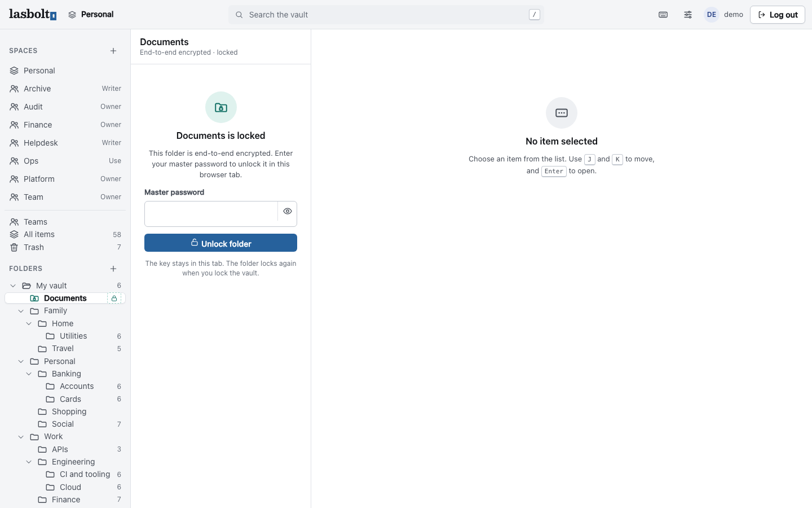Collapse the Work folder chevron
812x508 pixels.
click(x=21, y=437)
